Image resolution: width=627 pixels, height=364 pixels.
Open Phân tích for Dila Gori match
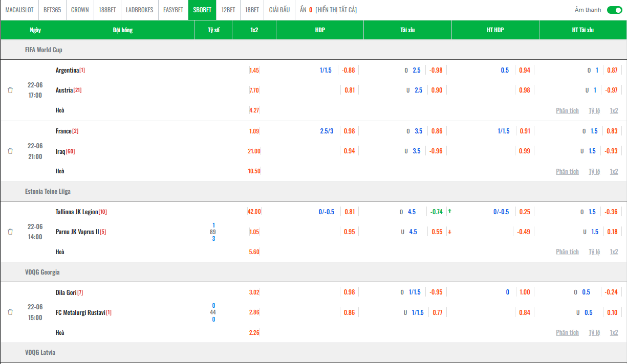[x=567, y=332]
